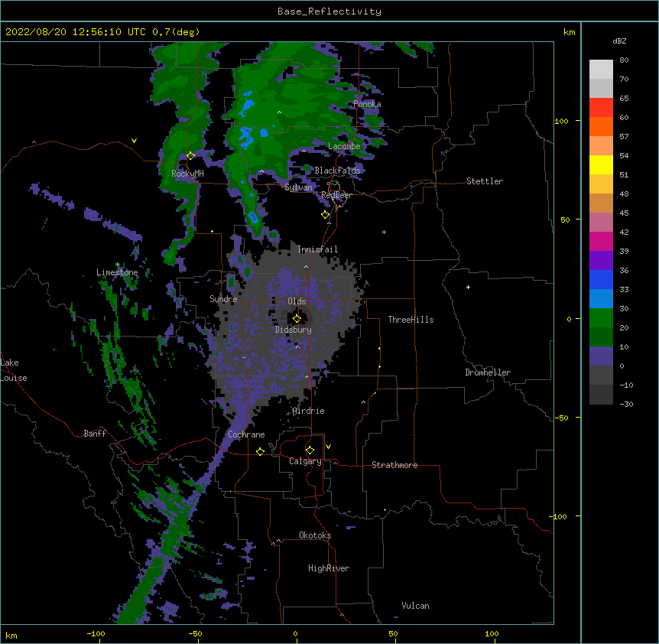Click the yellow diamond marker above Calgary label
The width and height of the screenshot is (659, 644).
pyautogui.click(x=310, y=450)
